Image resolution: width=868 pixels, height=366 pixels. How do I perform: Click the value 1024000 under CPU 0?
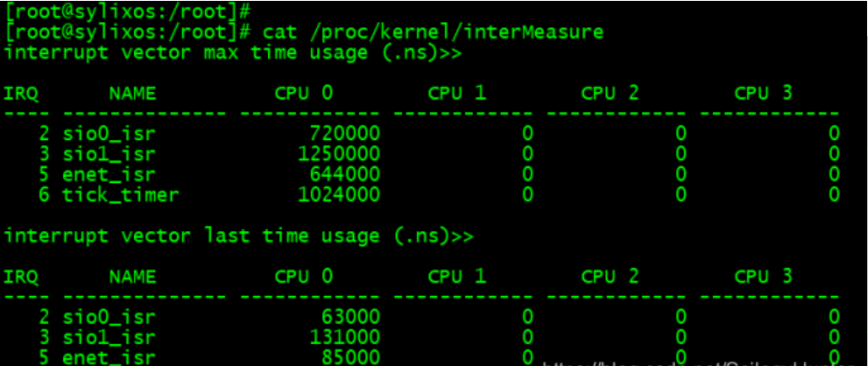pos(339,194)
